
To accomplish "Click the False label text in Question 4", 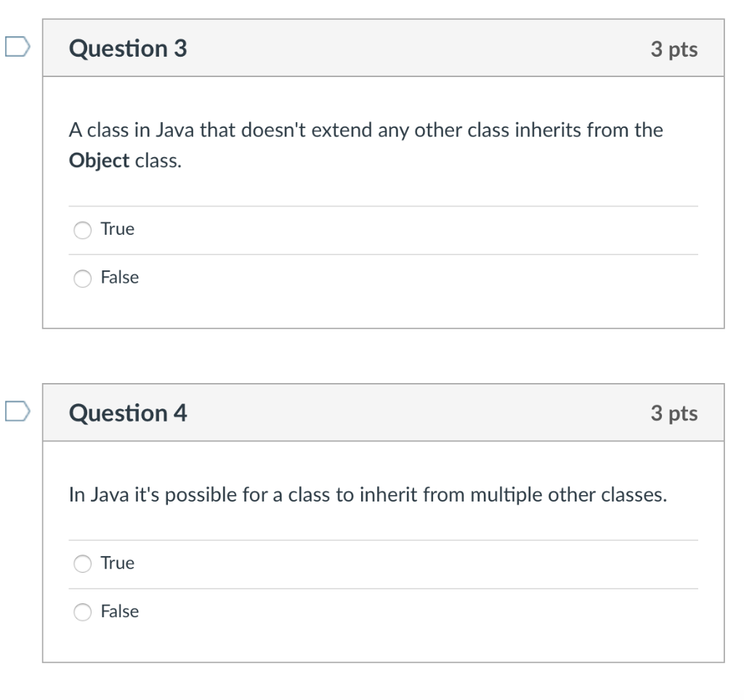I will tap(120, 611).
